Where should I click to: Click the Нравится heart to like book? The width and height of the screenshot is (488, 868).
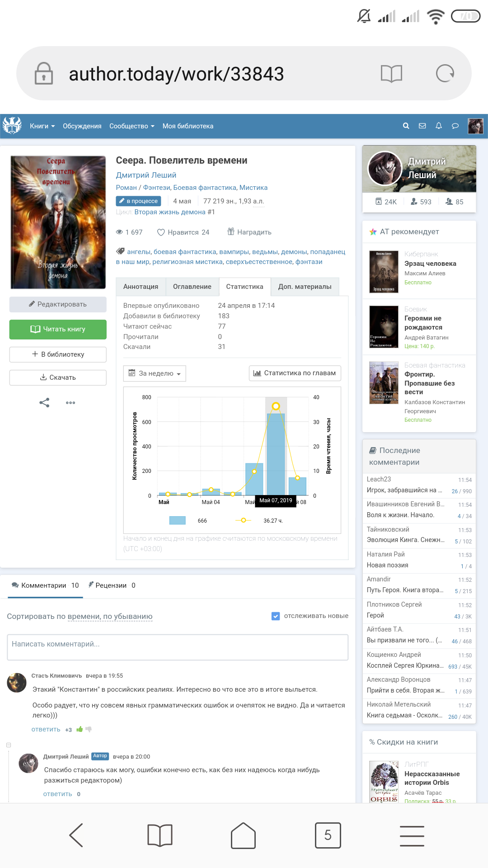(161, 232)
